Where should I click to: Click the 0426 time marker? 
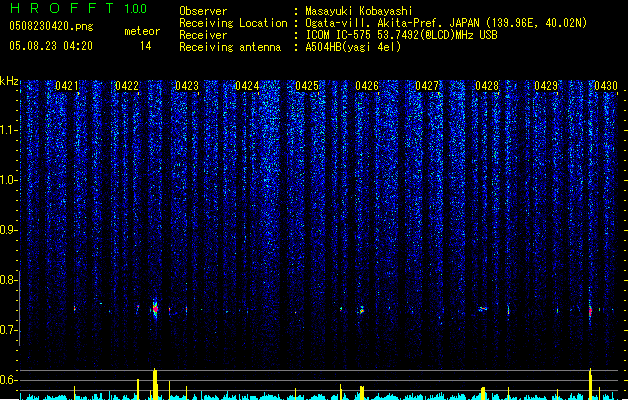click(x=367, y=86)
